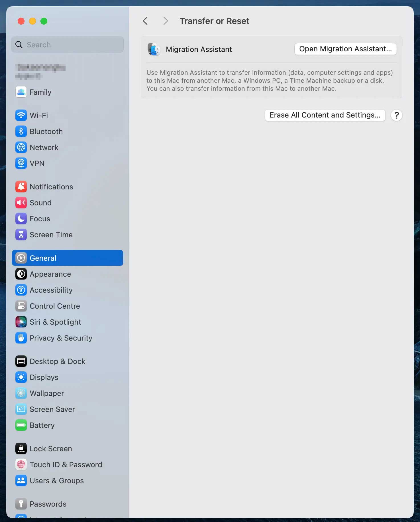Select the Notifications bell icon
This screenshot has height=522, width=420.
[x=21, y=187]
